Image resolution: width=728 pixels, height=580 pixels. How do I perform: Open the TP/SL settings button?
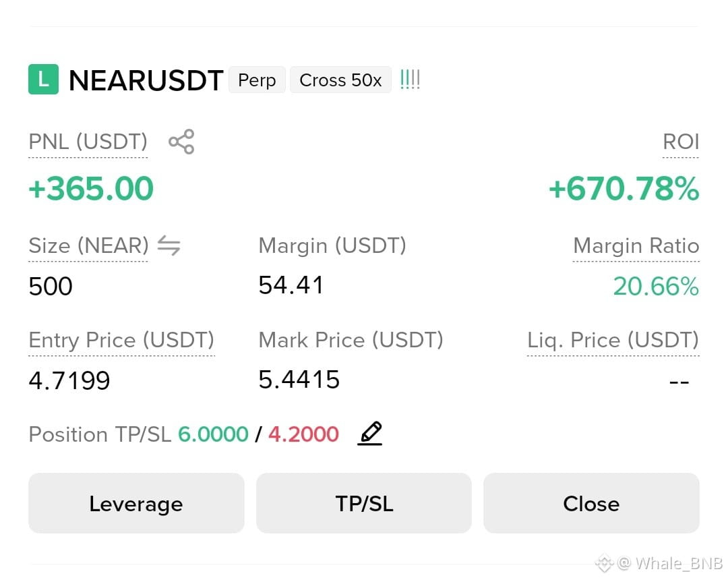point(364,503)
